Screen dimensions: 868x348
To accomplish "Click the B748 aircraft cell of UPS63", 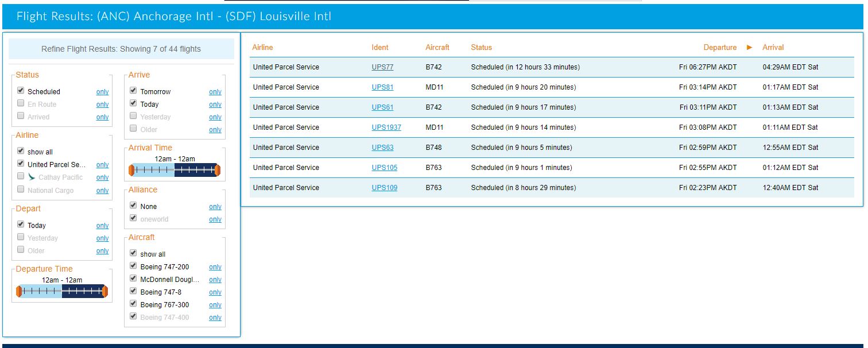I will [x=433, y=148].
